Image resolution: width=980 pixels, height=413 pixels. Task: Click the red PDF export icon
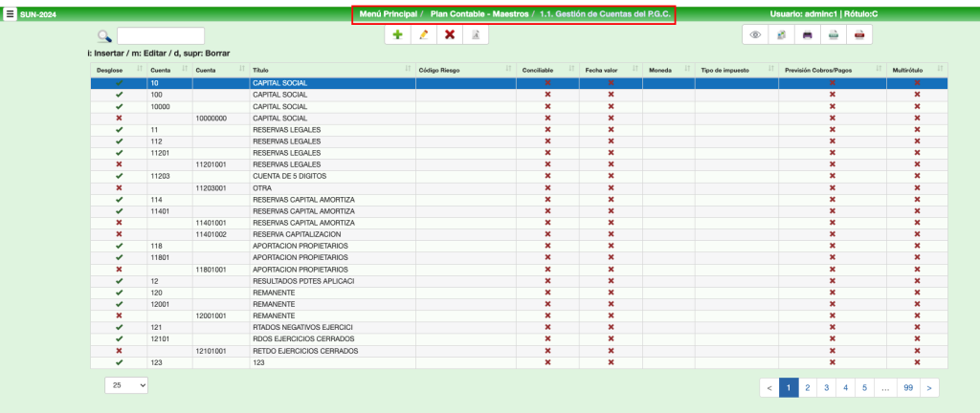pyautogui.click(x=859, y=34)
